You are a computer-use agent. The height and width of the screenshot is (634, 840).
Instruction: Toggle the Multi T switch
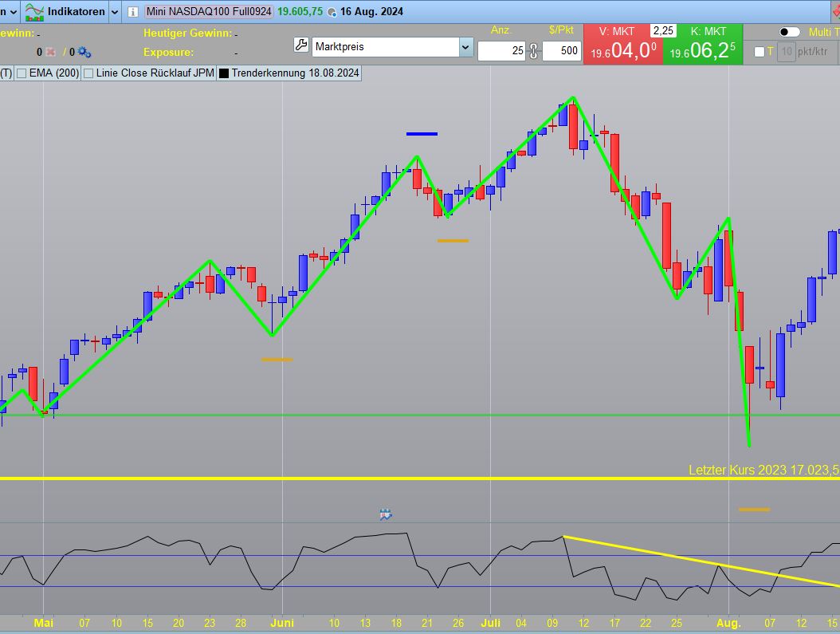789,32
